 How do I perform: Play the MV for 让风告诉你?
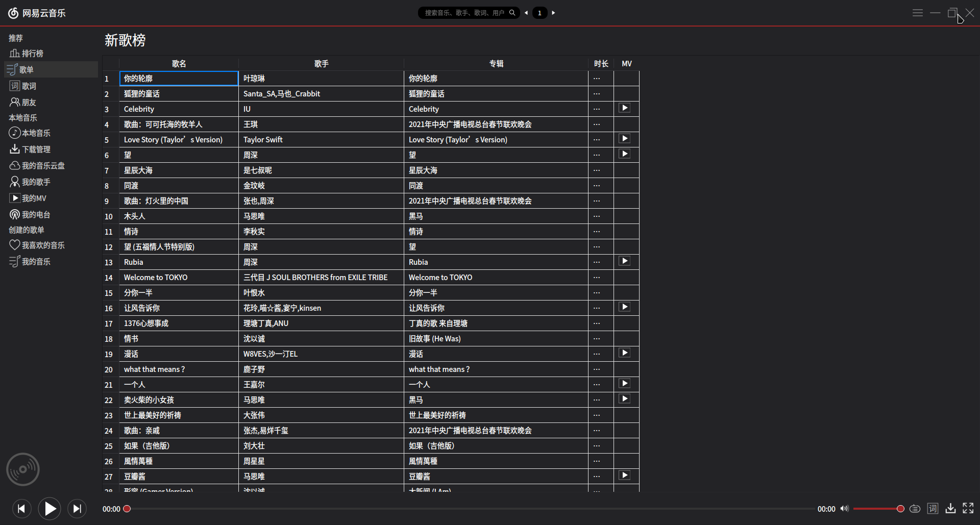625,307
